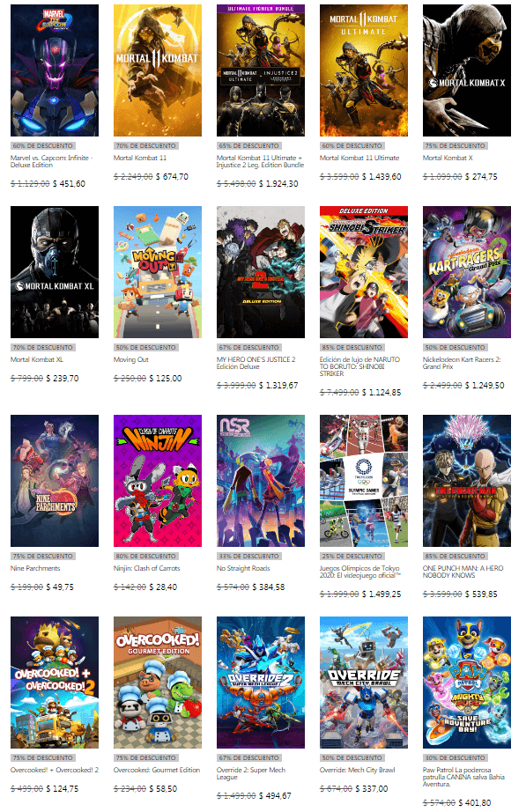Open the No Straight Roads cover image
The height and width of the screenshot is (812, 526).
click(261, 481)
